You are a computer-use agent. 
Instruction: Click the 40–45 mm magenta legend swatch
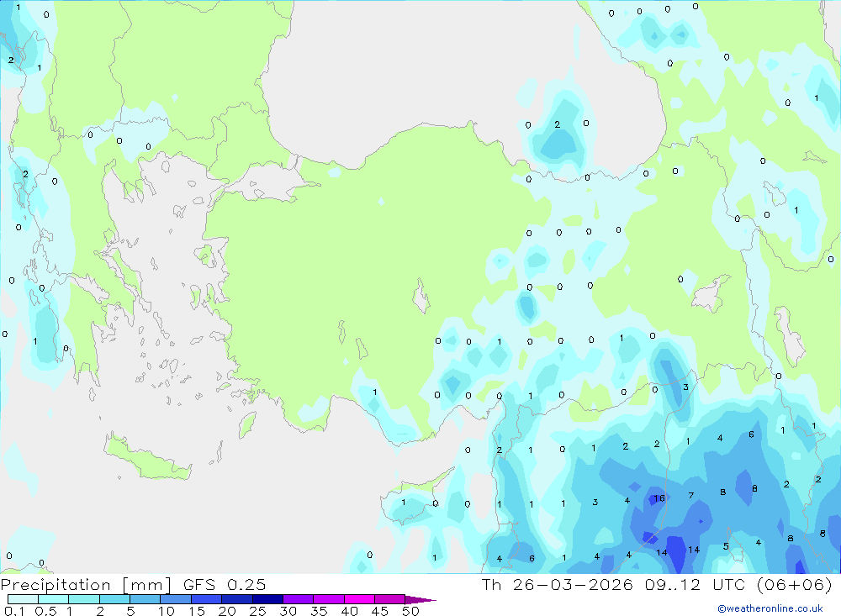[359, 599]
